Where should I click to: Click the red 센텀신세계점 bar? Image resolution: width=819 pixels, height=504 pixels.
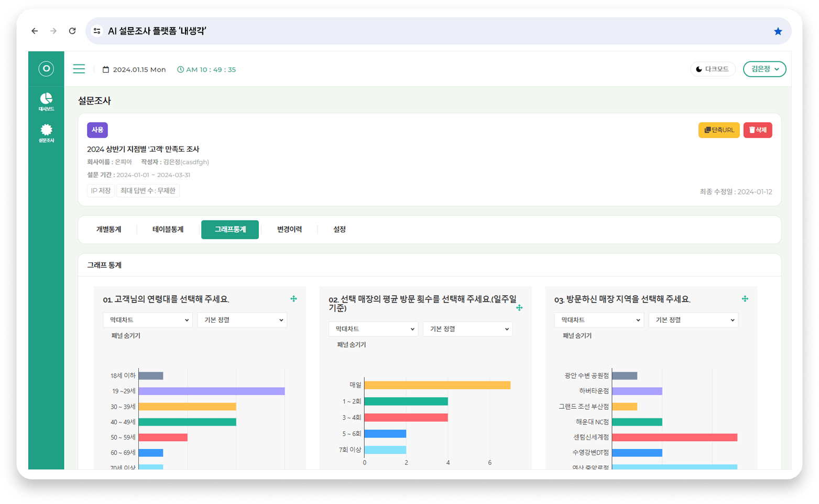point(675,437)
